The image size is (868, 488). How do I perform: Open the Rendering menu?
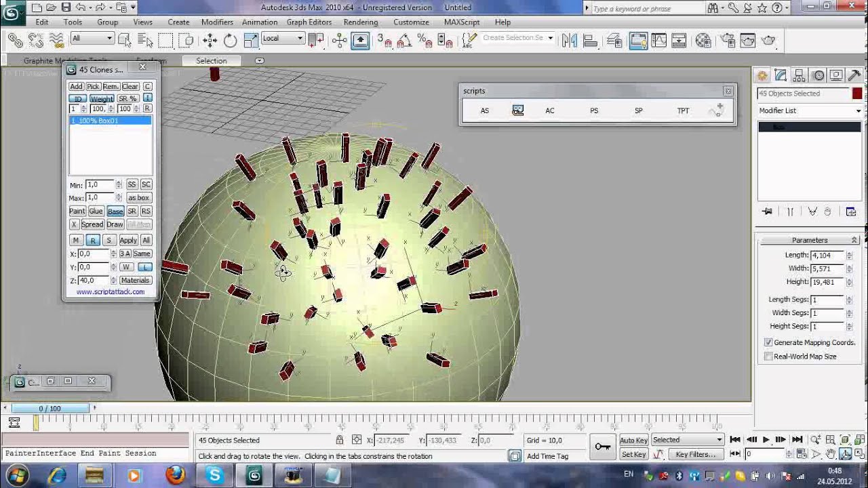pos(360,22)
